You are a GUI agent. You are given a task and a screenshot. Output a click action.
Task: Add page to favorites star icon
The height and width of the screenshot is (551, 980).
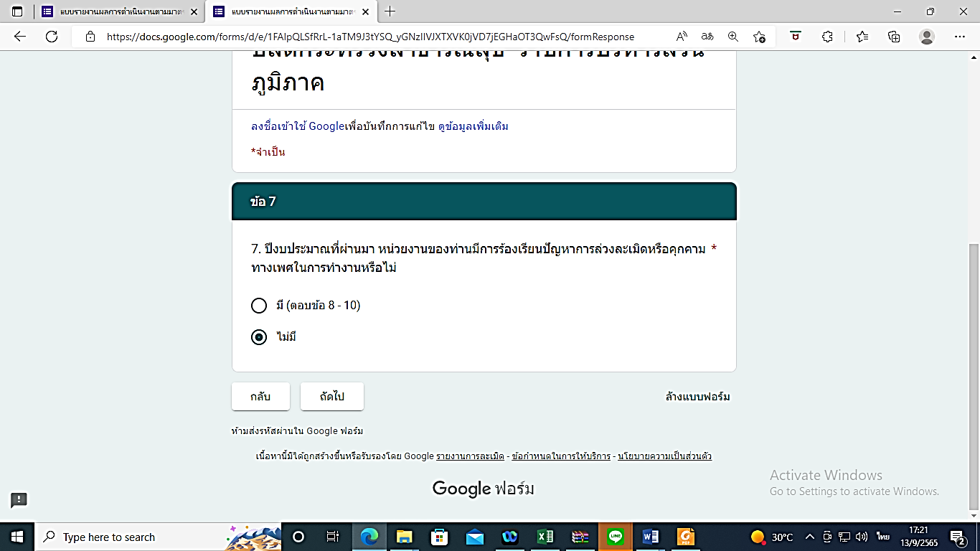tap(759, 37)
